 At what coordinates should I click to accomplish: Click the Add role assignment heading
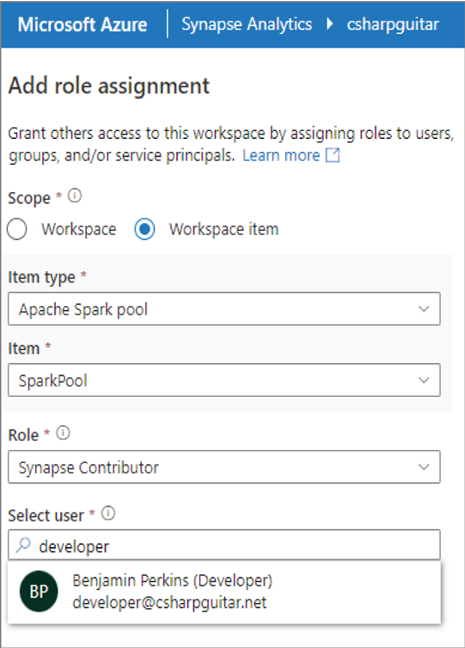click(x=109, y=86)
